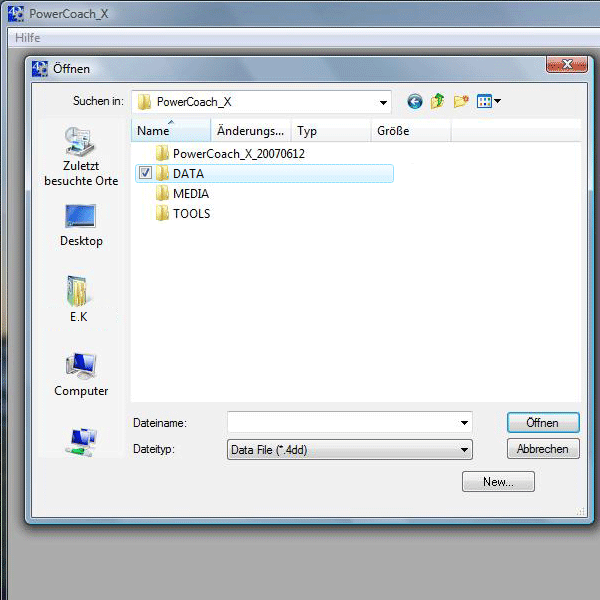Screen dimensions: 600x600
Task: Click the PowerCoach_X app title icon
Action: (x=16, y=14)
